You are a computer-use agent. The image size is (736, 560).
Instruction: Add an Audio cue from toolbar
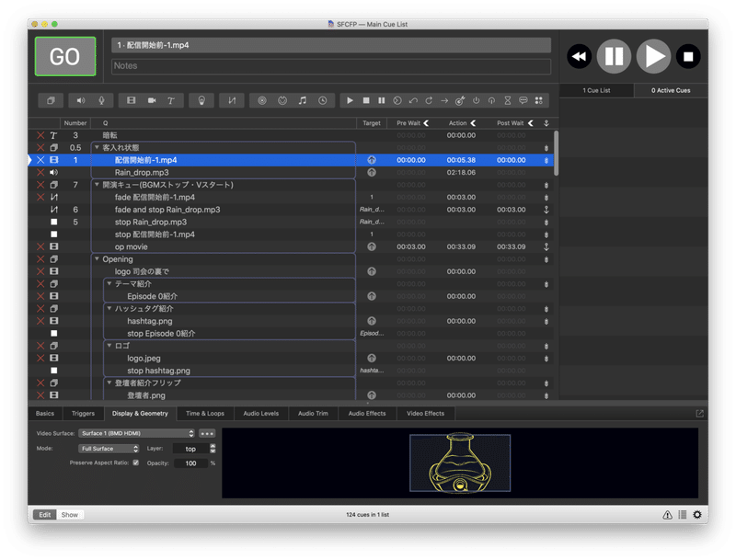(x=81, y=100)
